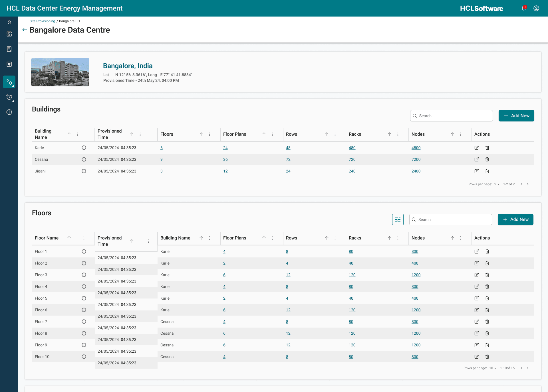Show info for Floor 1
Viewport: 548px width, 392px height.
pos(84,251)
